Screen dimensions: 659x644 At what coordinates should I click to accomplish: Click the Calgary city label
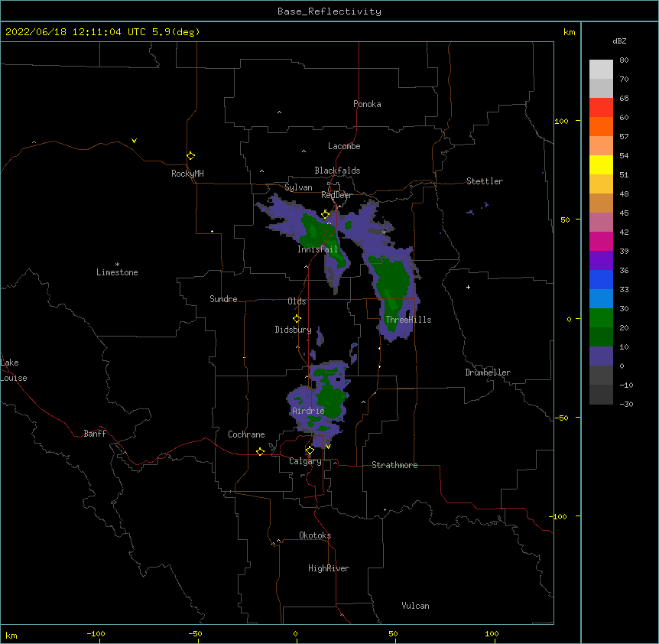pos(306,461)
